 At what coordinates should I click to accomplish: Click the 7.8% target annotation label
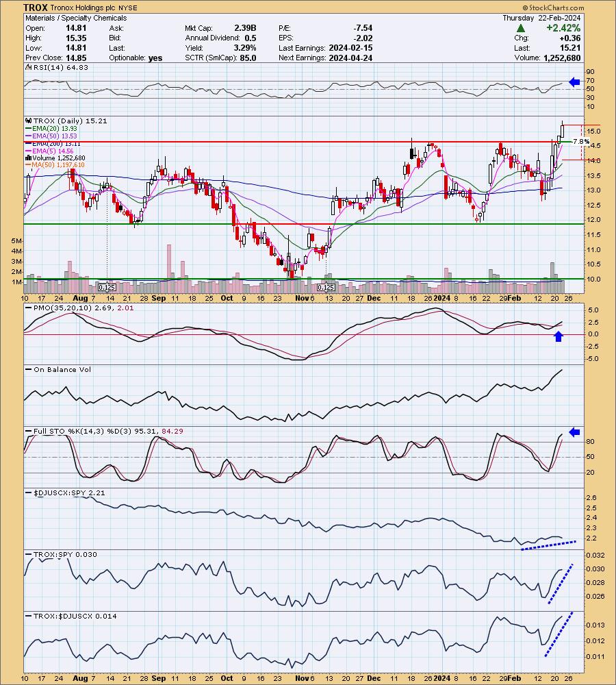coord(580,142)
